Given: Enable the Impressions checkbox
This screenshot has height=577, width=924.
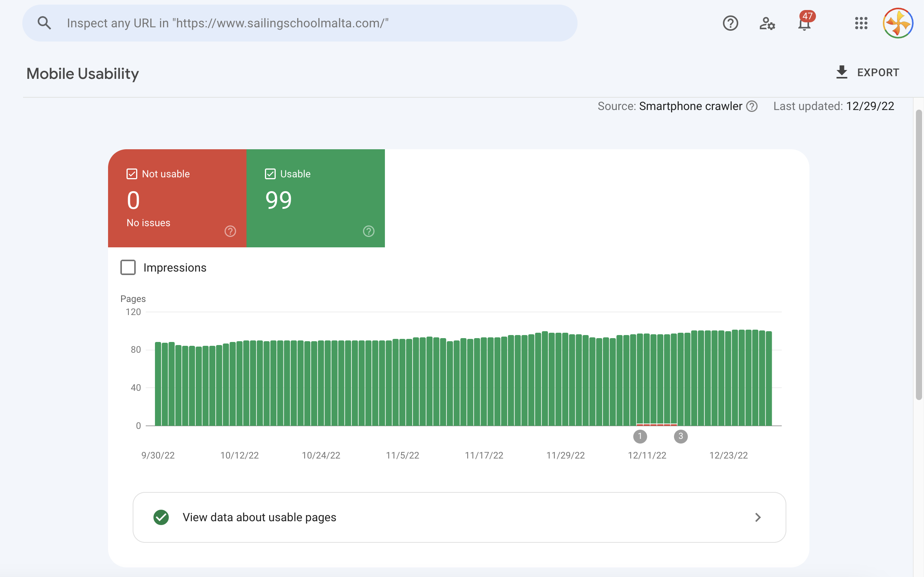Looking at the screenshot, I should coord(128,267).
